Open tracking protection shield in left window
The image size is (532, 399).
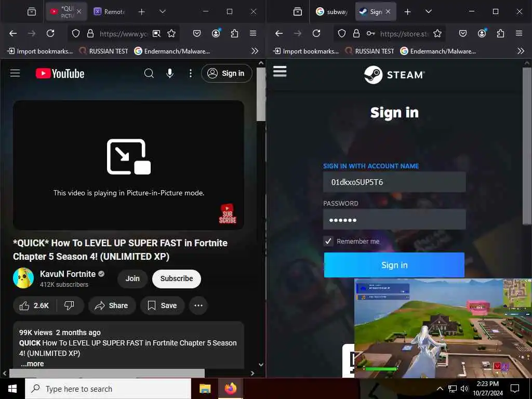[76, 33]
